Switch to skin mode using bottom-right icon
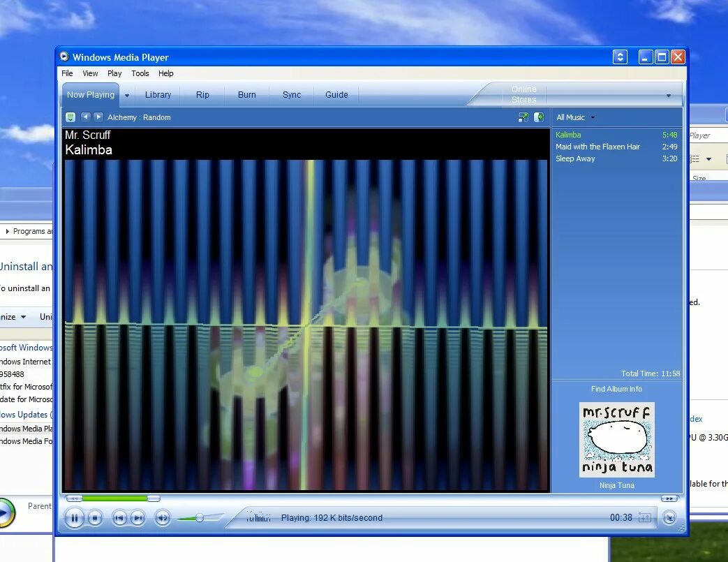The height and width of the screenshot is (562, 728). coord(669,517)
